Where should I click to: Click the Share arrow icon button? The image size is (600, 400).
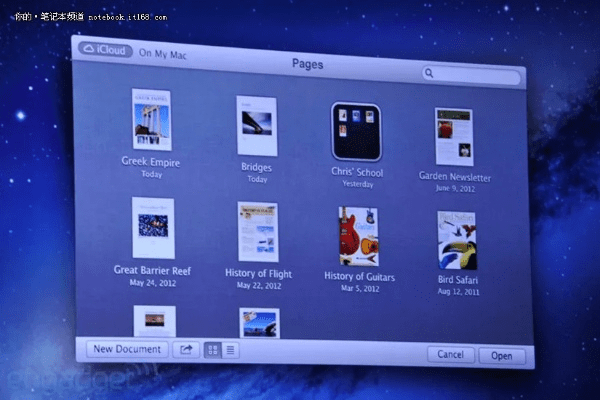point(186,349)
